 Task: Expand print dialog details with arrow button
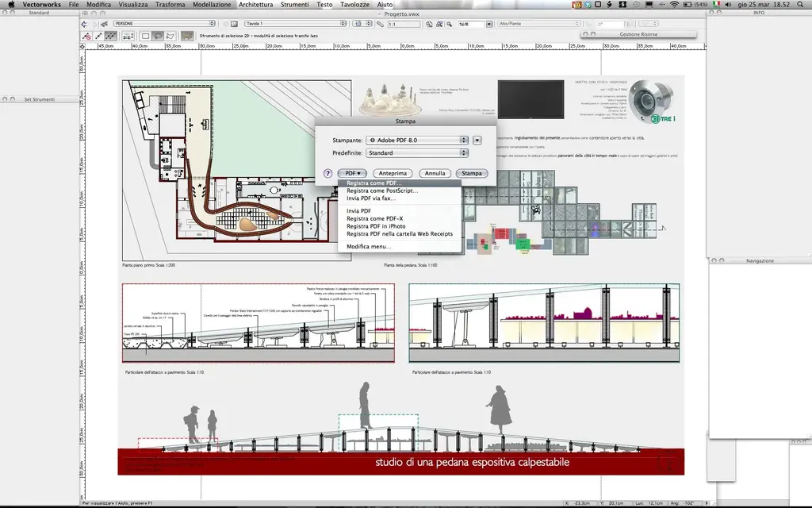(x=477, y=140)
